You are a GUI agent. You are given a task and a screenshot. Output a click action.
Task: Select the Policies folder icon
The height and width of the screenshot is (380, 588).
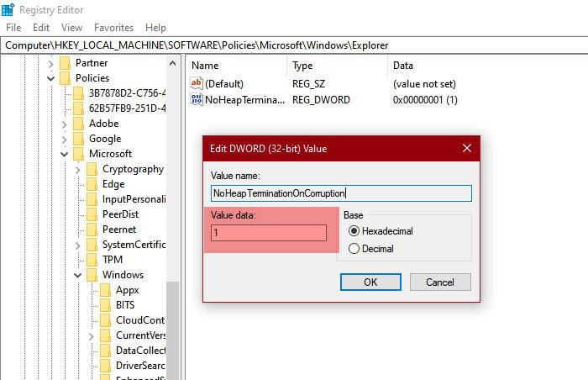pos(66,78)
